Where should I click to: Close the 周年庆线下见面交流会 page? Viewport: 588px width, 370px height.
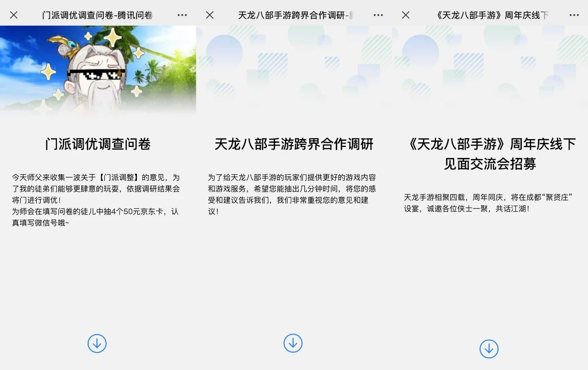point(406,15)
